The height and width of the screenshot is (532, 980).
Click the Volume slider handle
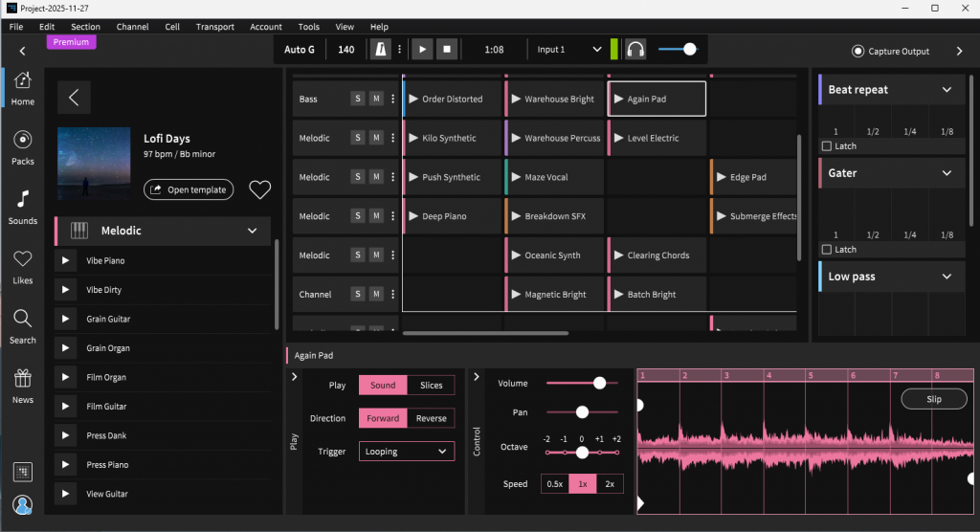(599, 383)
